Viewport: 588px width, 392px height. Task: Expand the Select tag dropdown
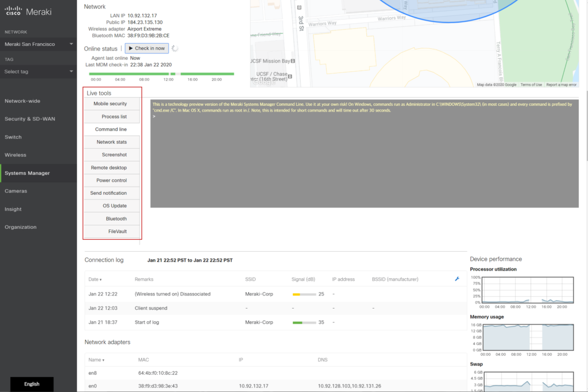[38, 71]
